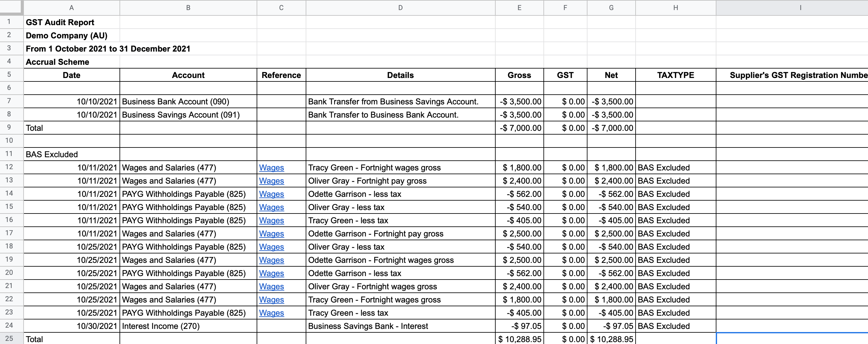
Task: Select the 'Details' header cell
Action: click(400, 75)
